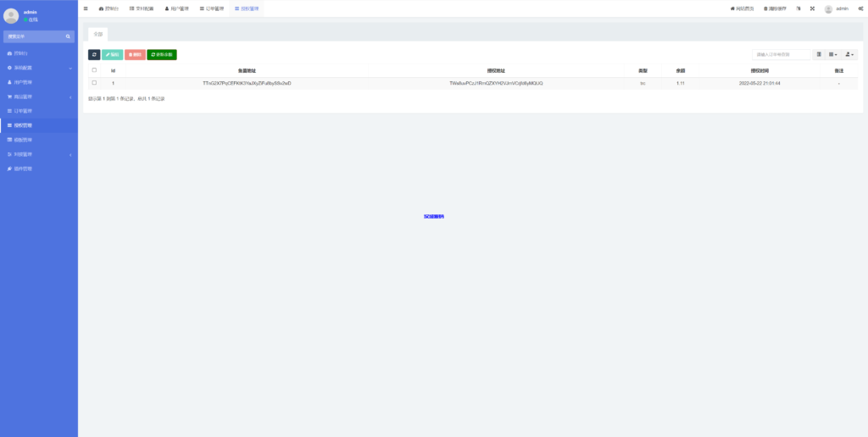
Task: Click the red delete button
Action: tap(135, 54)
